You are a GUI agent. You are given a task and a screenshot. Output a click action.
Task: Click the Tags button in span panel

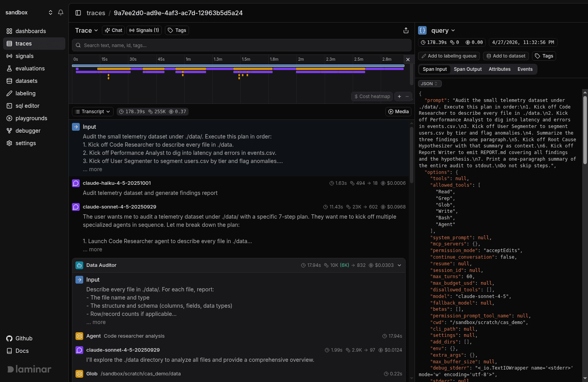[544, 56]
